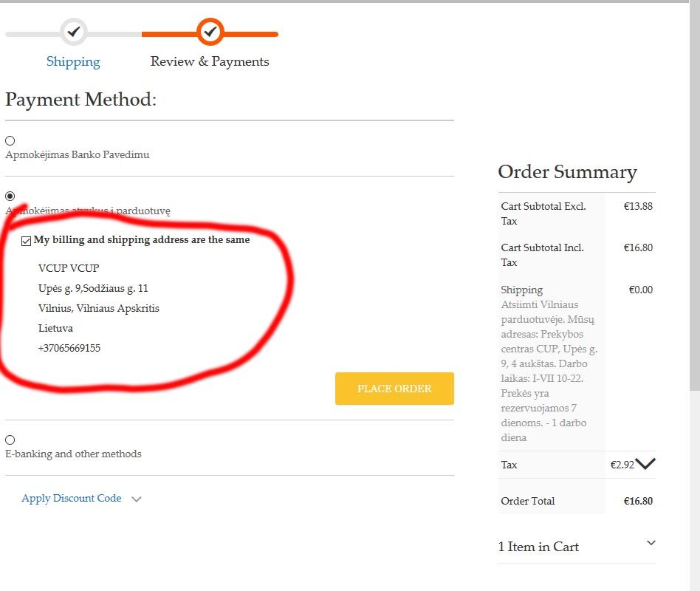Uncheck billing and shipping address are the same
Viewport: 700px width, 591px height.
(27, 241)
